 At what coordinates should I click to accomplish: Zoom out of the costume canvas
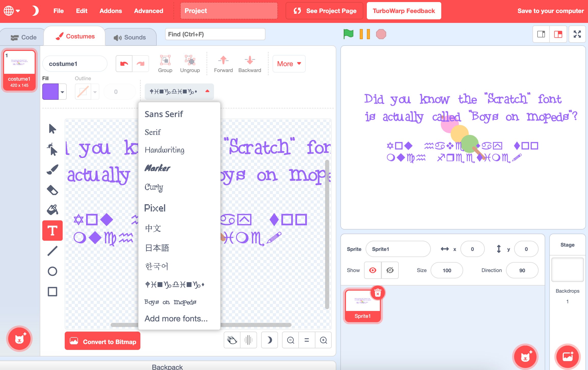(x=290, y=340)
